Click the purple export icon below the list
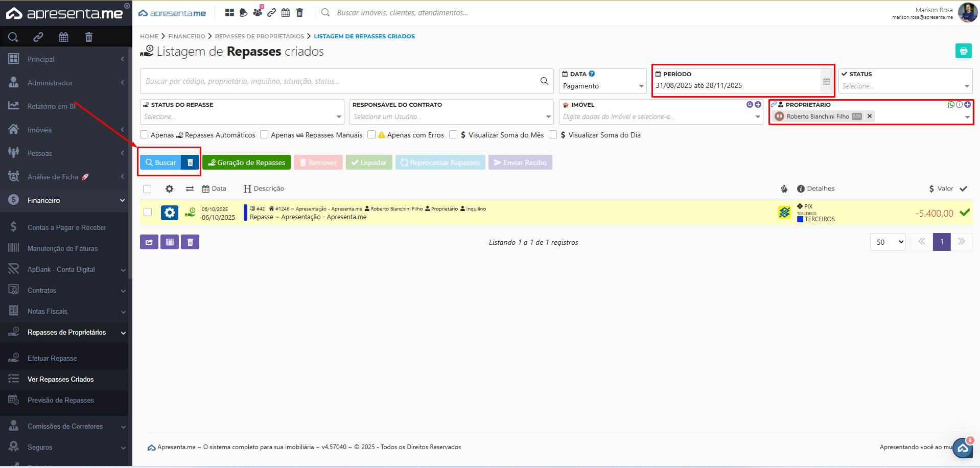This screenshot has width=980, height=468. (x=149, y=242)
